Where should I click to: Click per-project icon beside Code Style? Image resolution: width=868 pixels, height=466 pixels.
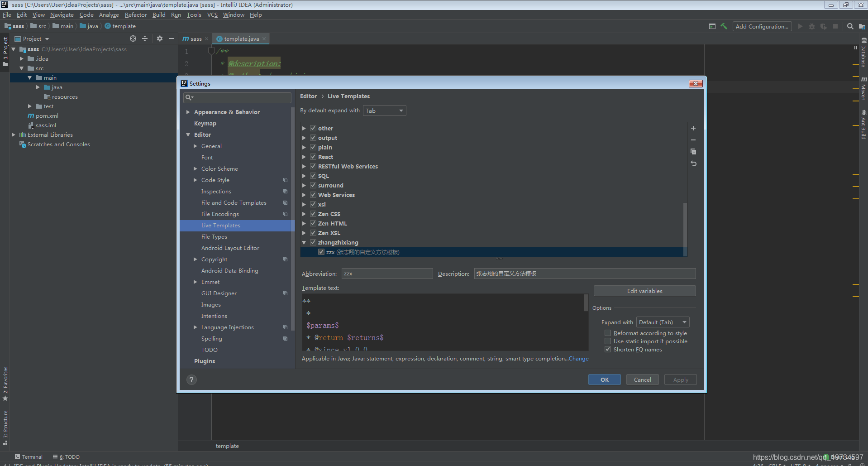(285, 180)
